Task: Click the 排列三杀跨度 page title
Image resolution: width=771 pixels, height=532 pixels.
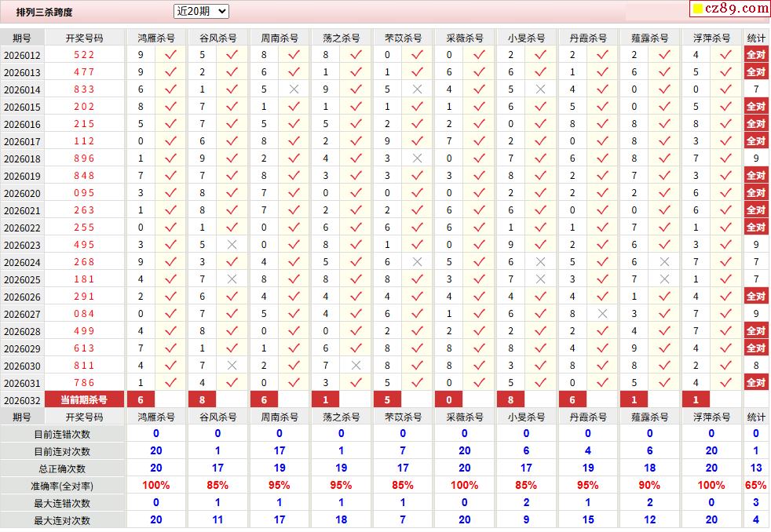Action: click(x=44, y=12)
